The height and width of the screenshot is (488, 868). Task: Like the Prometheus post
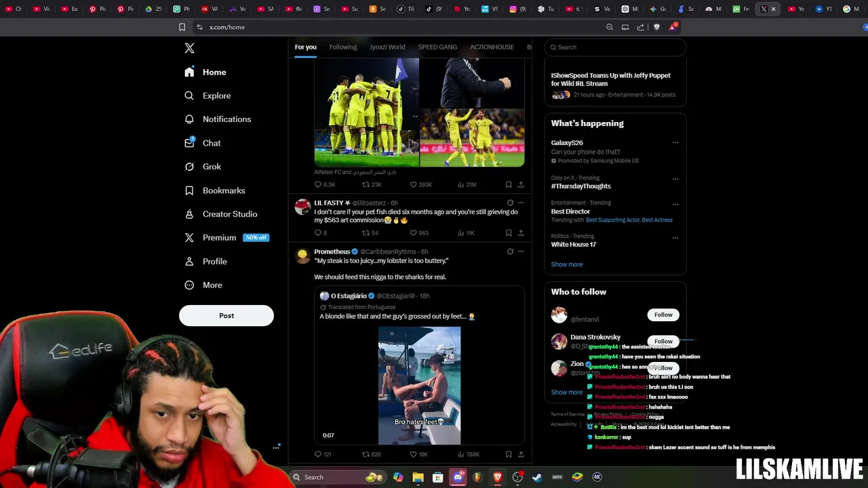pos(419,454)
